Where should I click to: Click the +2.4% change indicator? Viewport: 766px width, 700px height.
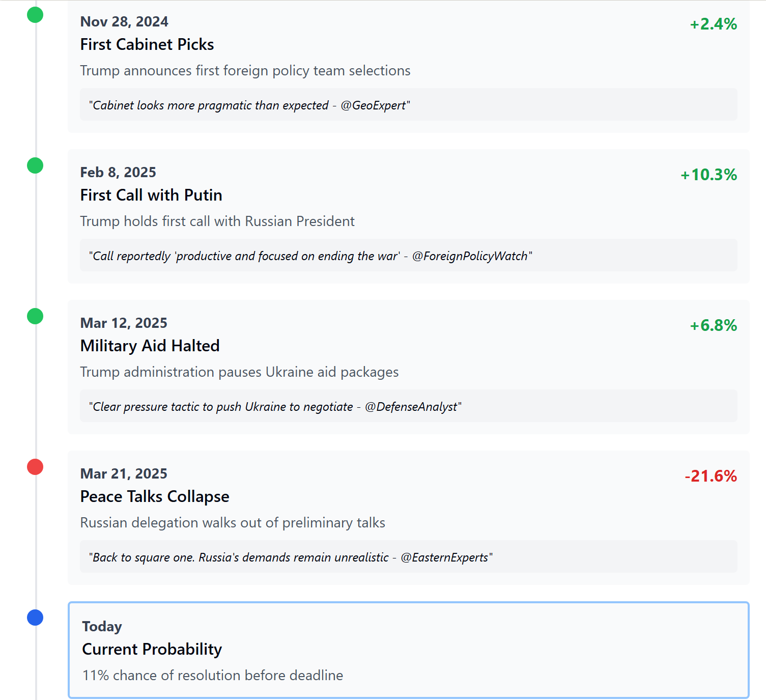tap(713, 24)
